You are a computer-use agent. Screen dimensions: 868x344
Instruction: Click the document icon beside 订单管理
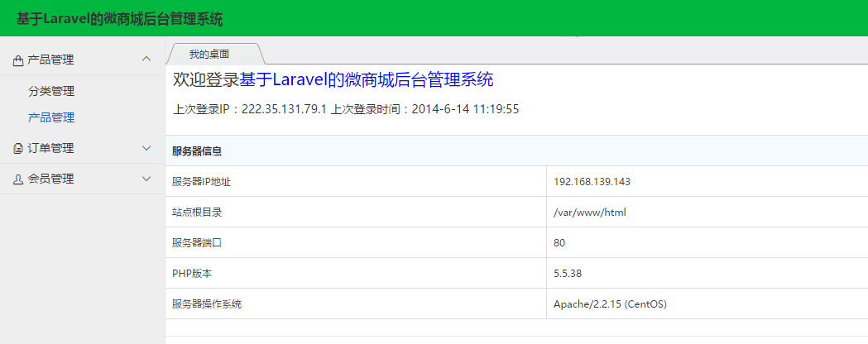17,148
